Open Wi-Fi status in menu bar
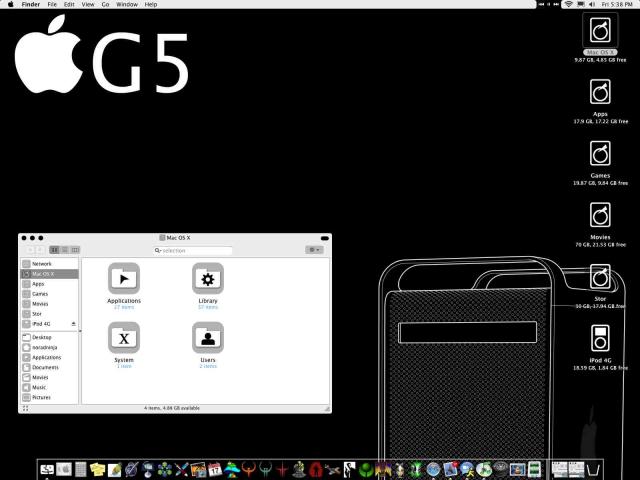 [568, 4]
